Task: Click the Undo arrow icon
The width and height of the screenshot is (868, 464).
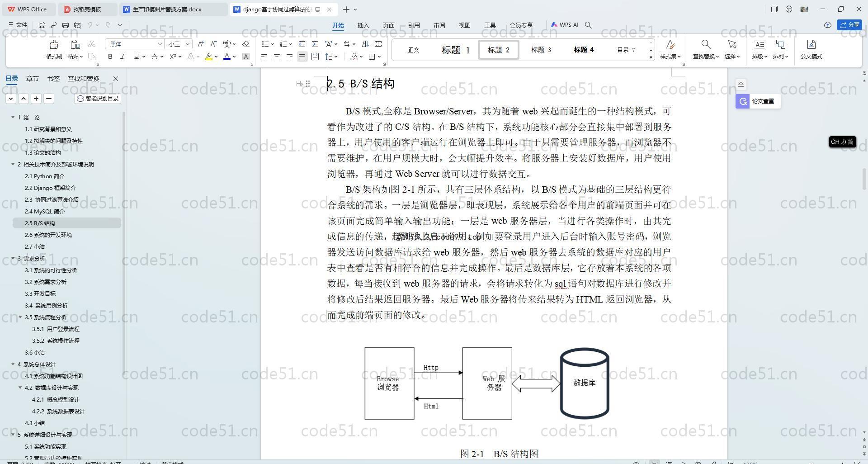Action: pyautogui.click(x=90, y=25)
